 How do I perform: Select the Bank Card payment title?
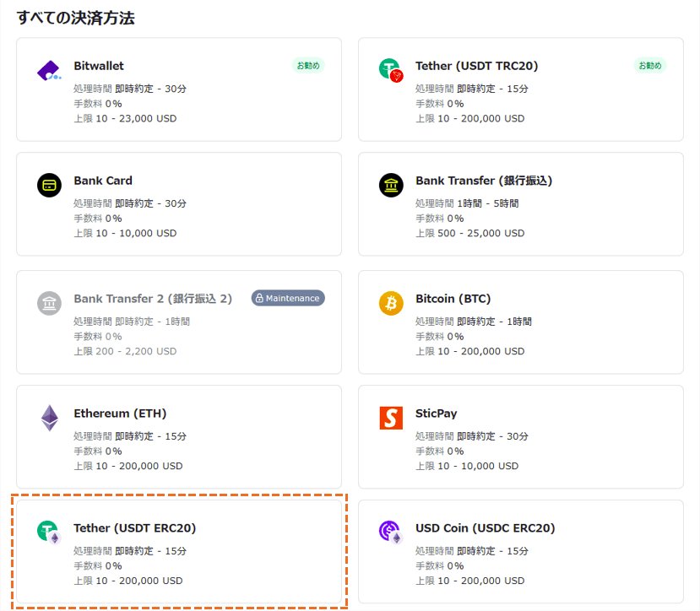103,181
